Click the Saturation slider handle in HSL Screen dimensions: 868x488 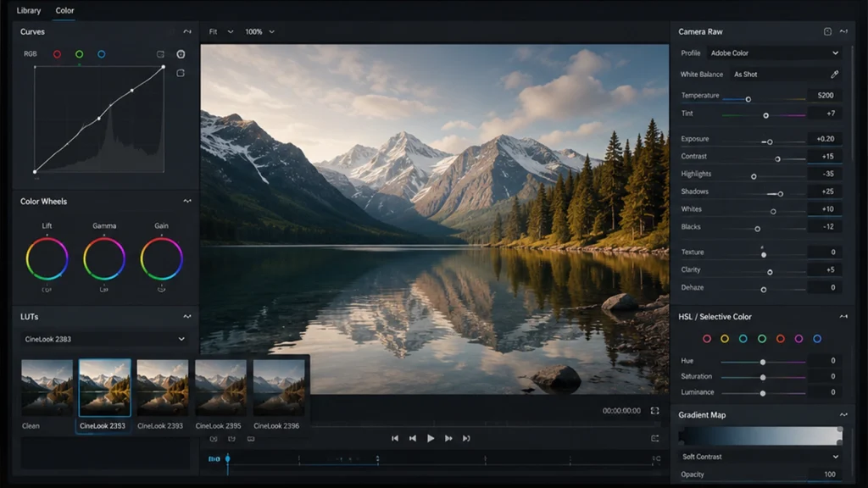click(x=763, y=377)
